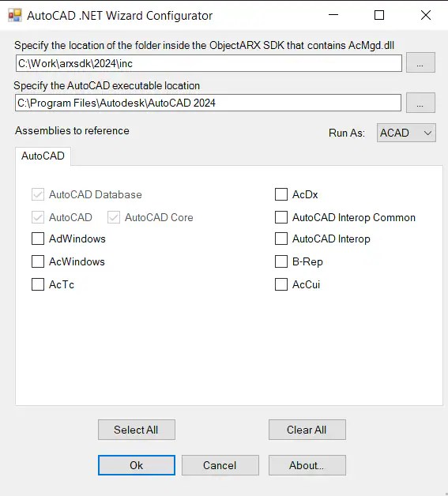Toggle the AutoCAD Core checkbox

(x=114, y=217)
